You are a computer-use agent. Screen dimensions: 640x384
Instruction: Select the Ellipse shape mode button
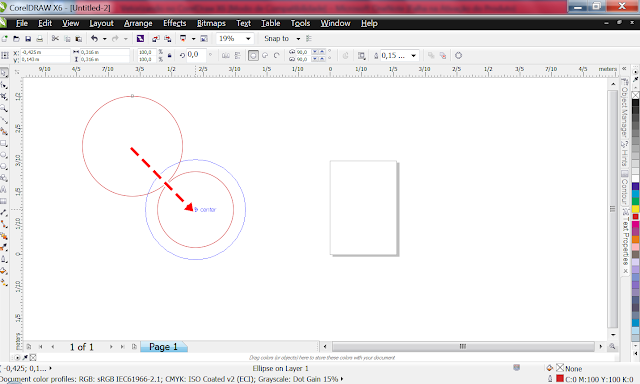pos(253,55)
